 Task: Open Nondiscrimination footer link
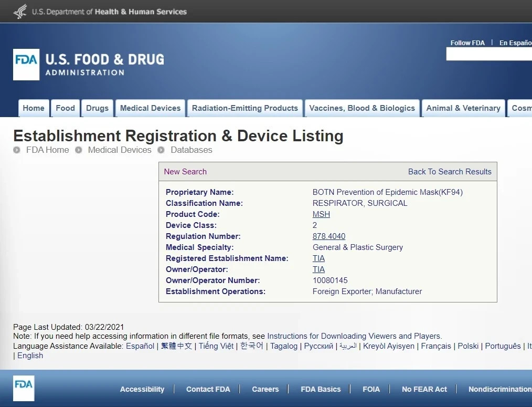tap(500, 389)
